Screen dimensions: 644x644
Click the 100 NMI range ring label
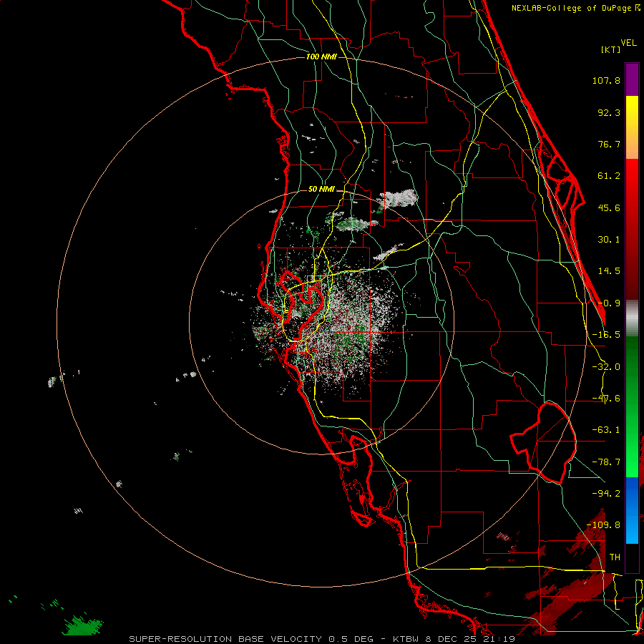tap(321, 57)
